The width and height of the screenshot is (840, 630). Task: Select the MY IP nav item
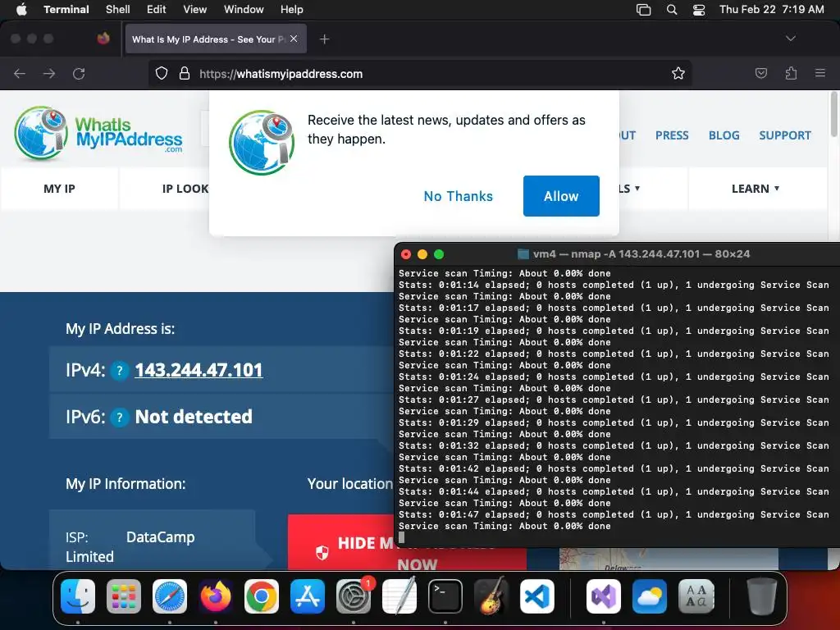pos(59,189)
